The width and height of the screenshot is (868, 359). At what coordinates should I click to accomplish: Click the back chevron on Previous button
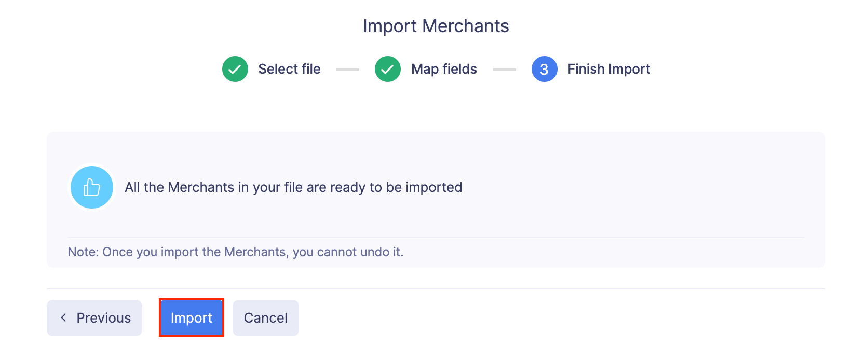point(63,317)
